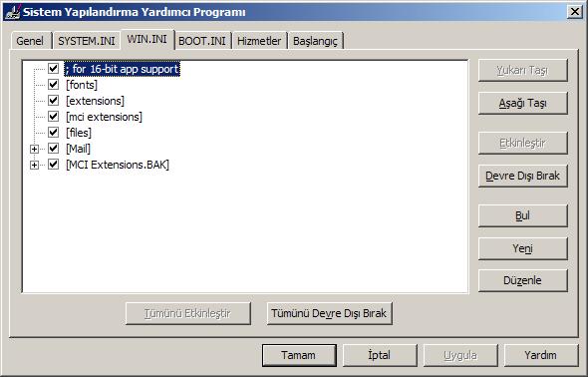
Task: Toggle the [files] checkbox
Action: (53, 133)
